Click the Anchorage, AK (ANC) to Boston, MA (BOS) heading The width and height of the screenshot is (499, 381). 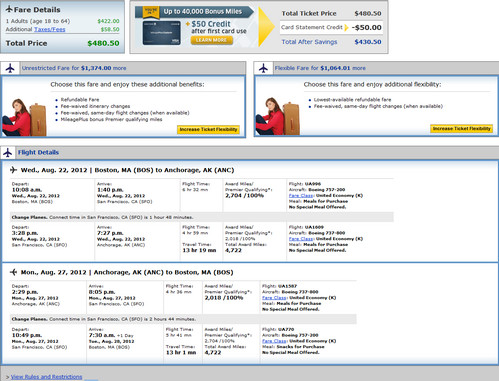click(163, 272)
